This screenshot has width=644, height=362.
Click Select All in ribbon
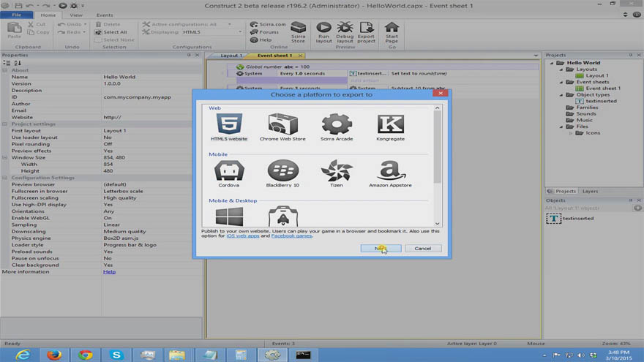click(x=111, y=32)
